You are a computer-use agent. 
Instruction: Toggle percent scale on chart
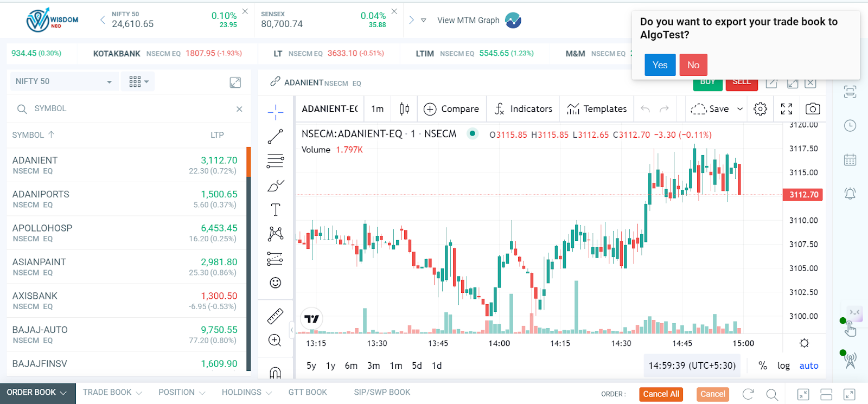(763, 365)
